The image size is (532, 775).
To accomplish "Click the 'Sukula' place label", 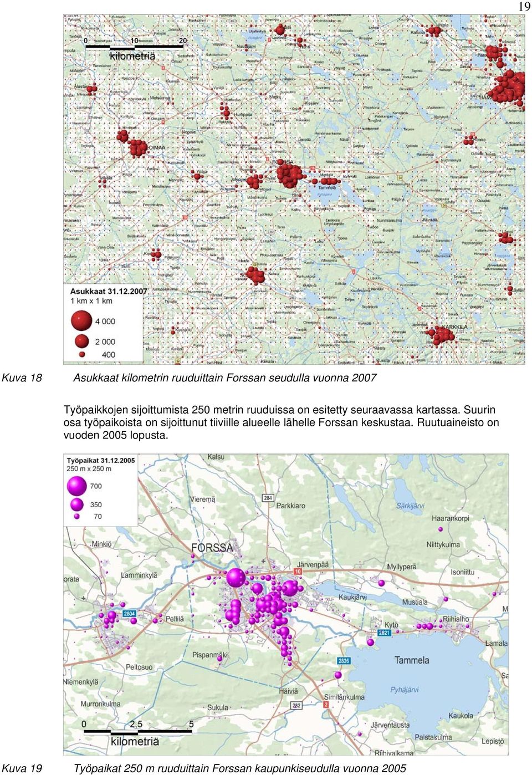I will click(217, 707).
